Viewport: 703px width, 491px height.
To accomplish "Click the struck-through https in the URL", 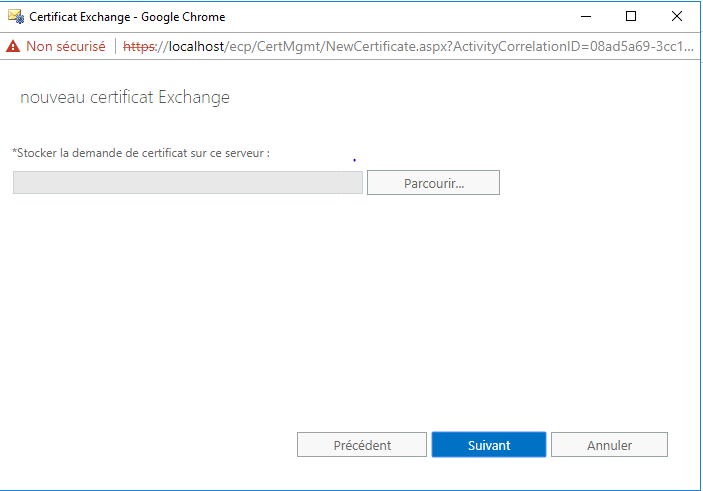I will point(139,47).
